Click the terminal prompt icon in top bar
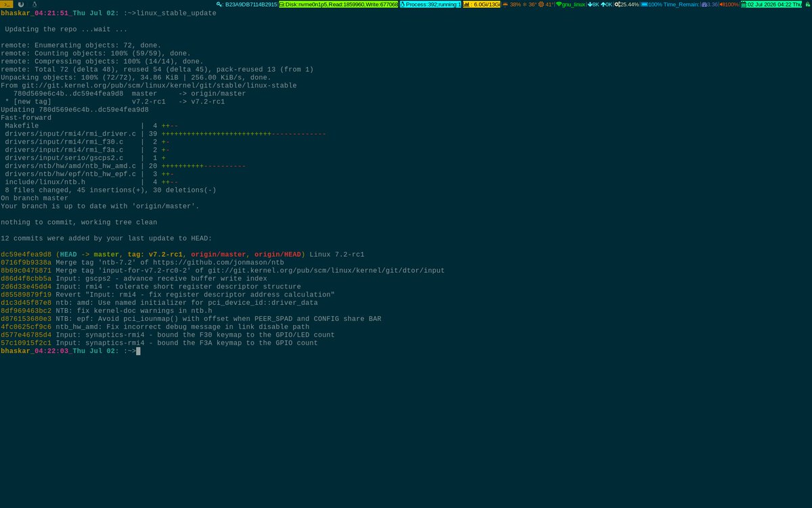Image resolution: width=812 pixels, height=508 pixels. (x=7, y=4)
